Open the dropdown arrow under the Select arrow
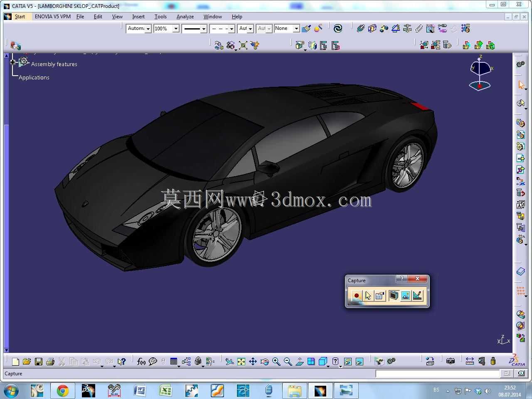 (526, 89)
